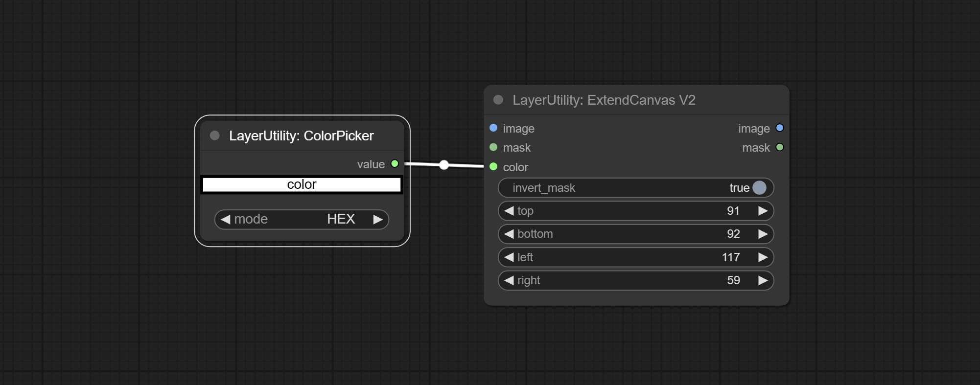Click the left value 117 field
Viewport: 980px width, 385px height.
636,257
